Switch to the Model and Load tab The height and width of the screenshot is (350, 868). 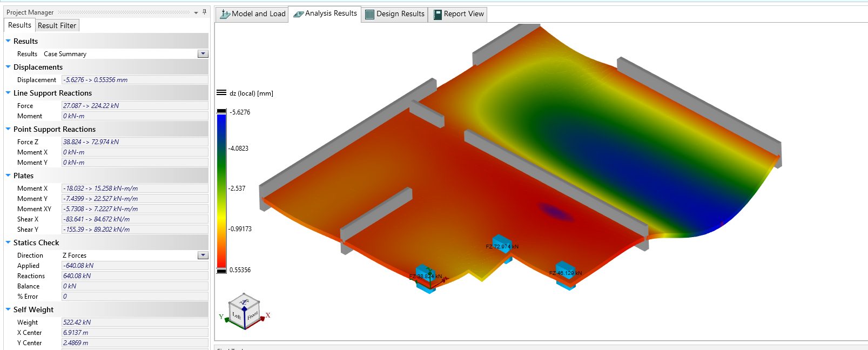pyautogui.click(x=253, y=14)
